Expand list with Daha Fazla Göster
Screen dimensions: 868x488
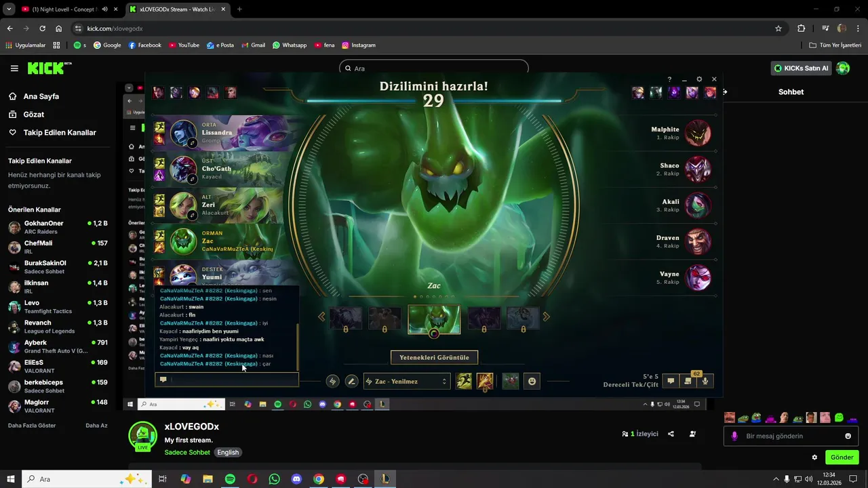32,426
